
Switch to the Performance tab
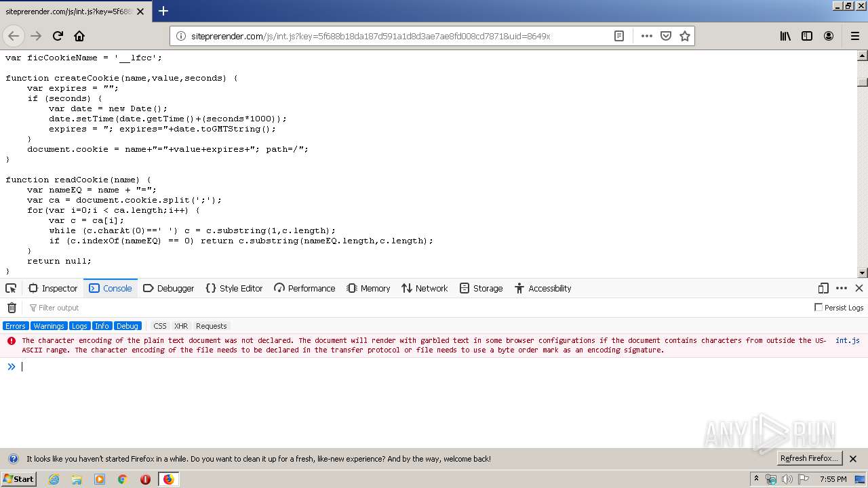(x=304, y=288)
